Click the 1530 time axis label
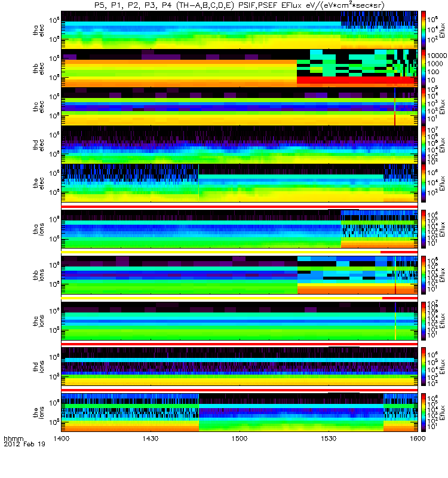 tap(329, 439)
